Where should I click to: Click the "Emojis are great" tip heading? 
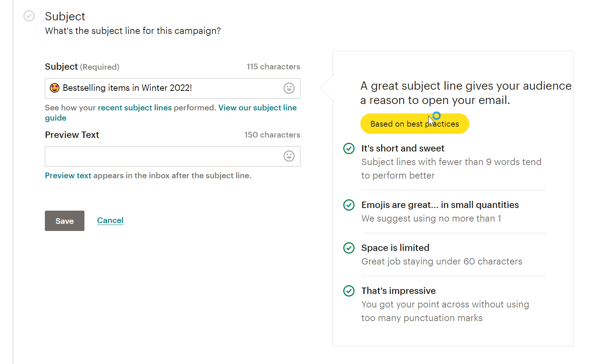440,205
